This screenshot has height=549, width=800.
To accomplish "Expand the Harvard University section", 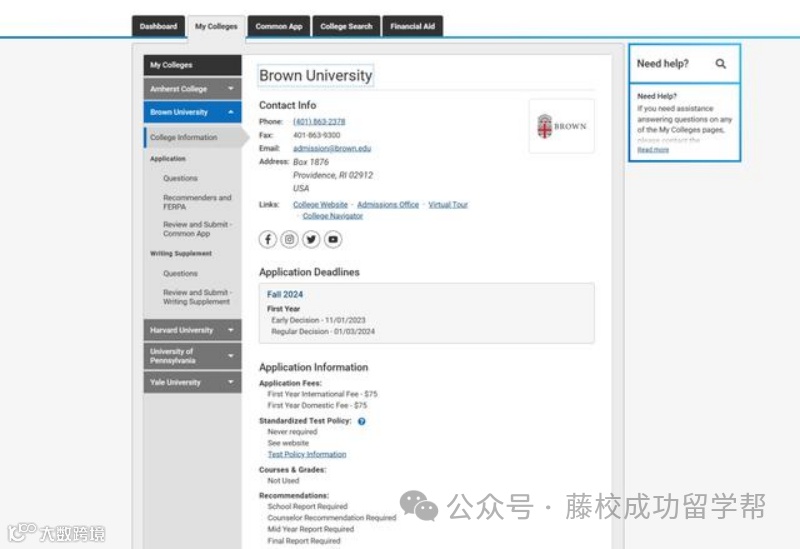I will (x=192, y=330).
